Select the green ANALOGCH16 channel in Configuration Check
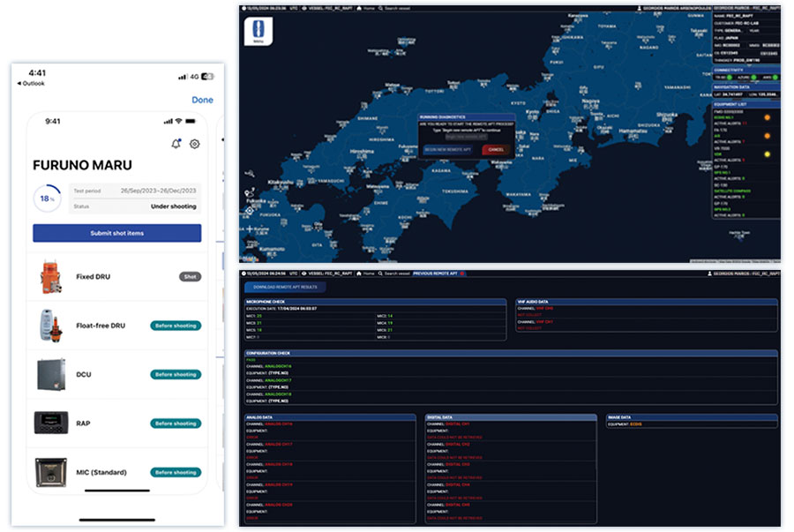The image size is (794, 532). pyautogui.click(x=279, y=366)
